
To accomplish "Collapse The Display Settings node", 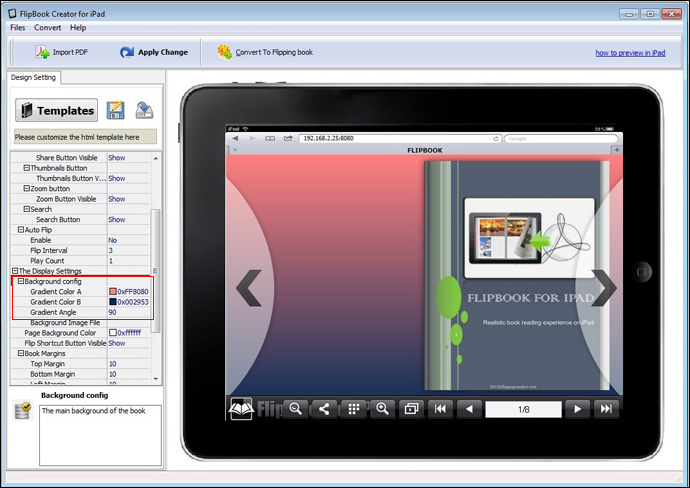I will click(15, 271).
